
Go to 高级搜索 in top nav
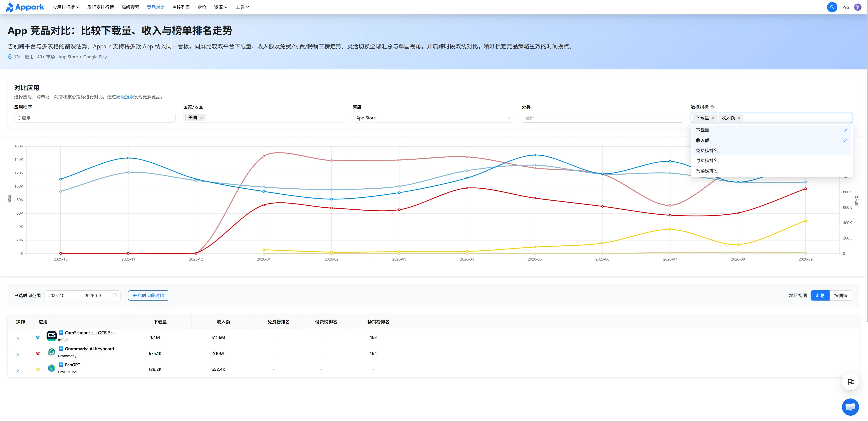tap(130, 7)
